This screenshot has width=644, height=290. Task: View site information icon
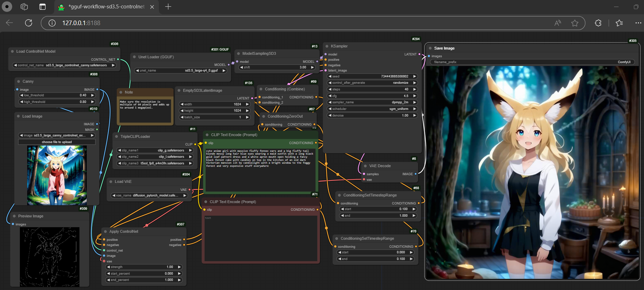tap(52, 23)
